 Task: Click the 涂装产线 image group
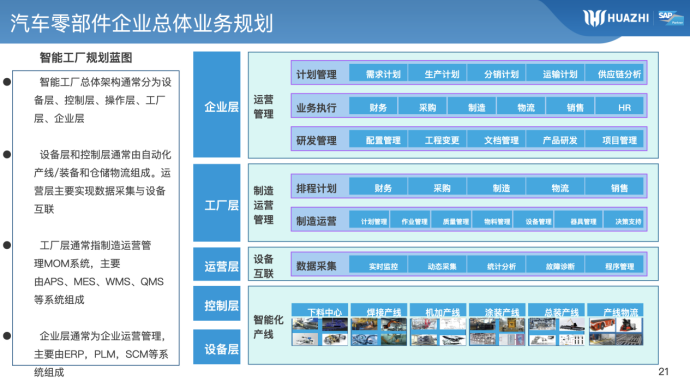(497, 324)
